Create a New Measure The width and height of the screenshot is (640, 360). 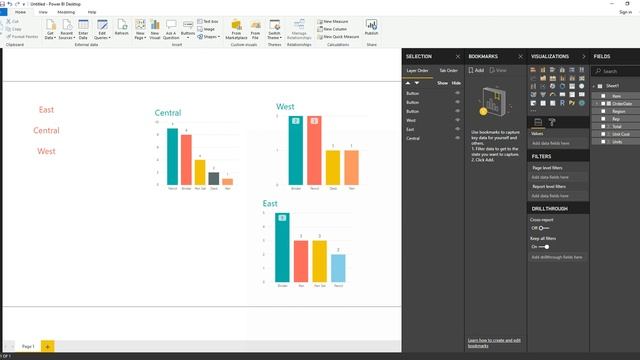333,21
